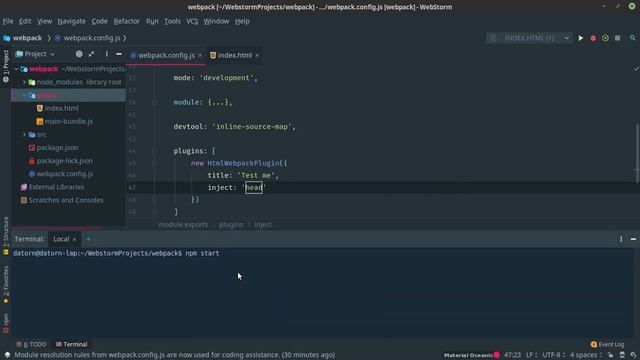Viewport: 640px width, 360px height.
Task: Stop the process with the grey square icon
Action: tap(618, 38)
